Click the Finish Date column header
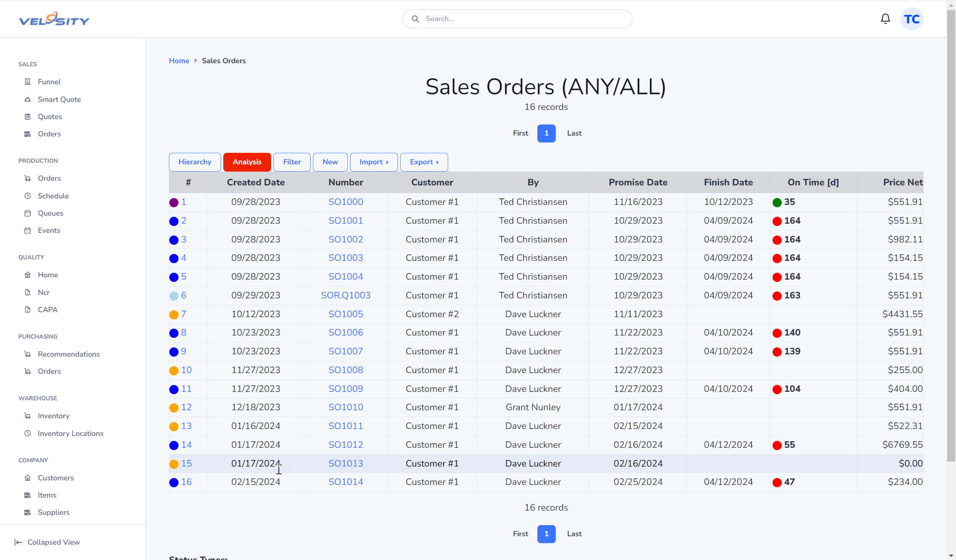Viewport: 956px width, 560px height. [728, 182]
